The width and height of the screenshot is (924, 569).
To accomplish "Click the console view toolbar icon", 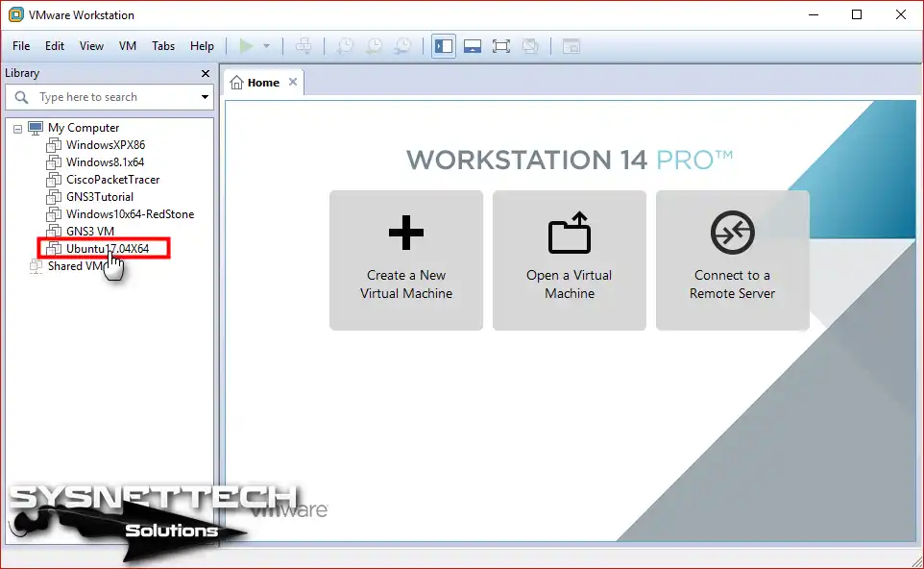I will click(x=571, y=46).
